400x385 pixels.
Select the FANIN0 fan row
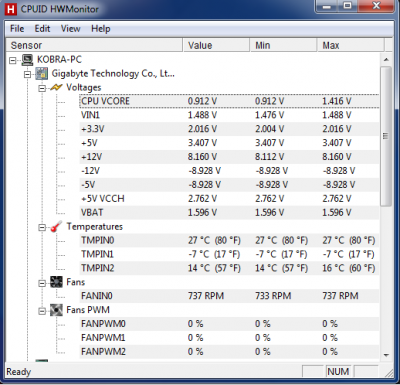pos(229,296)
